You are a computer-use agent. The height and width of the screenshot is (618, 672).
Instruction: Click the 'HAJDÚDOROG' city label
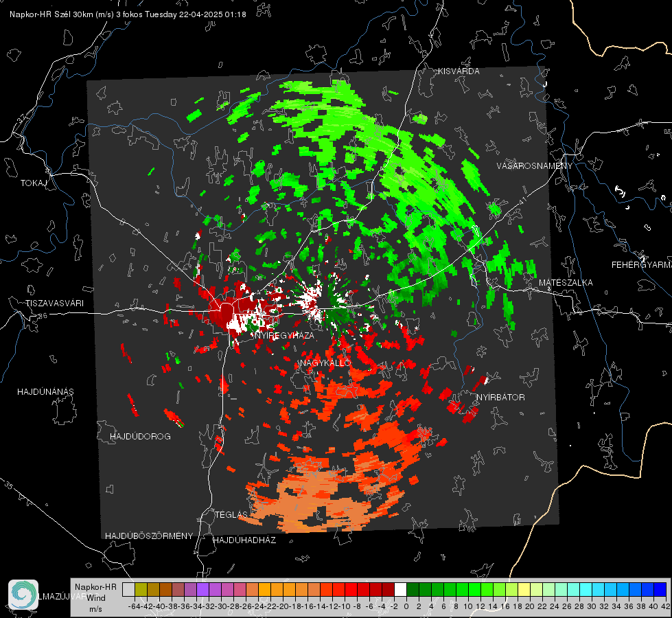point(140,436)
